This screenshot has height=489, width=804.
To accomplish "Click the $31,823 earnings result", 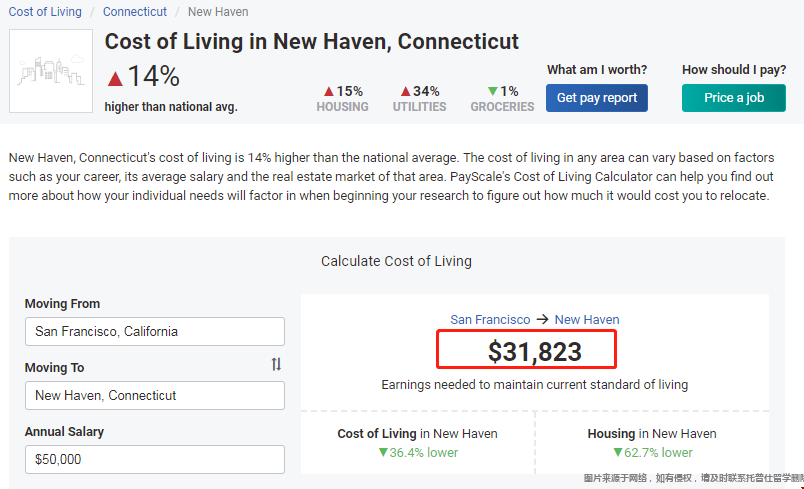I will click(x=535, y=352).
